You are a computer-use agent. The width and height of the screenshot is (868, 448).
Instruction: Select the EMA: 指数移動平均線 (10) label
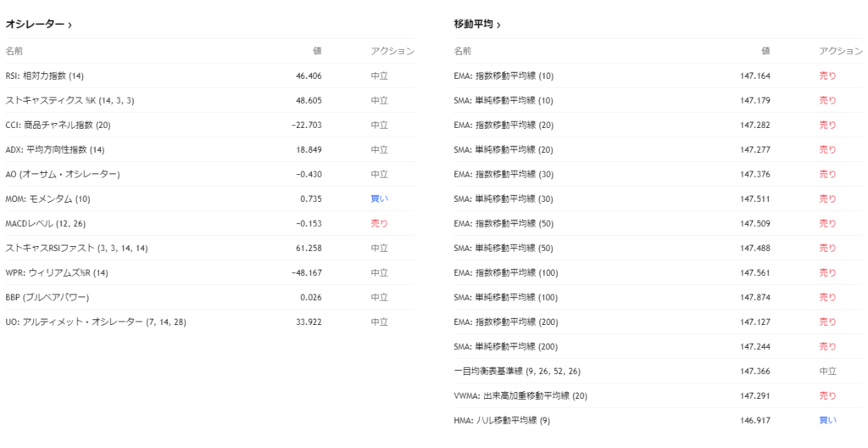(x=504, y=76)
